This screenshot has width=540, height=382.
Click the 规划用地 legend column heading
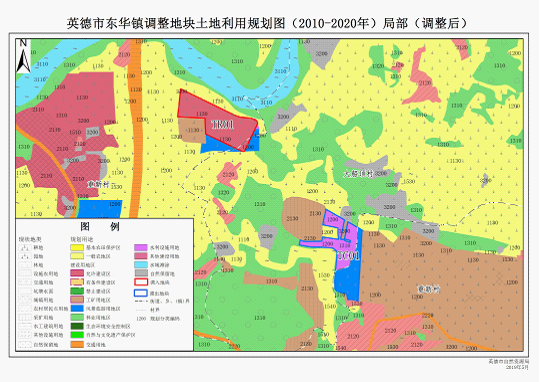click(x=82, y=239)
